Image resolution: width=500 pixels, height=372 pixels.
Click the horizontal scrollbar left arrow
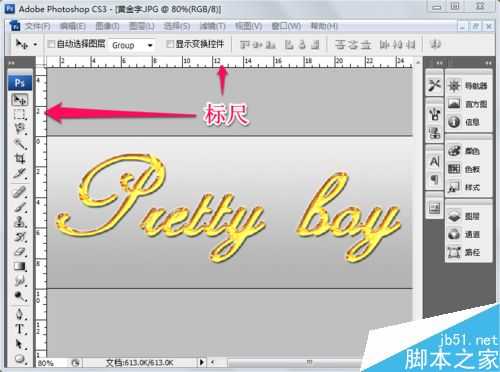pos(212,362)
